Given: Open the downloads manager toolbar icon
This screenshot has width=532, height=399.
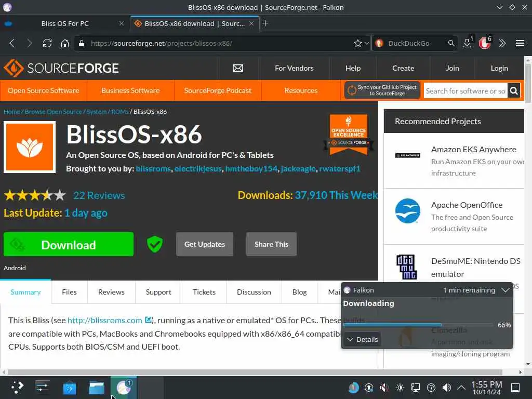Looking at the screenshot, I should (x=468, y=43).
